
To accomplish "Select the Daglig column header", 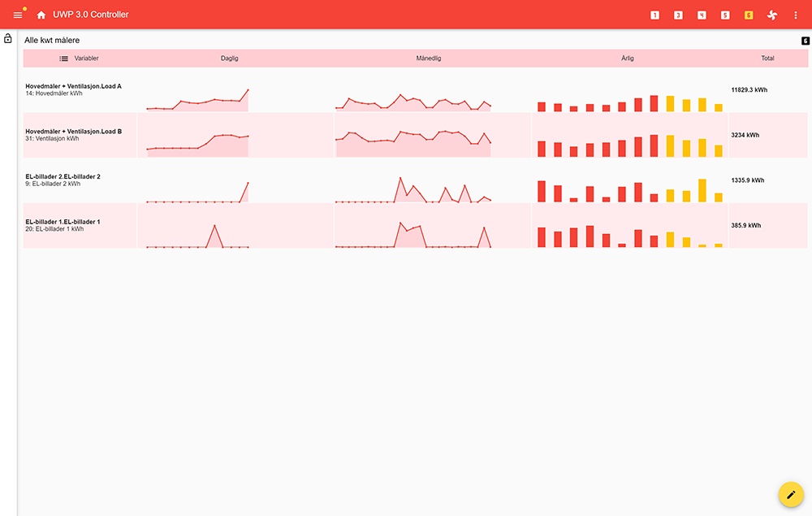I will (230, 59).
